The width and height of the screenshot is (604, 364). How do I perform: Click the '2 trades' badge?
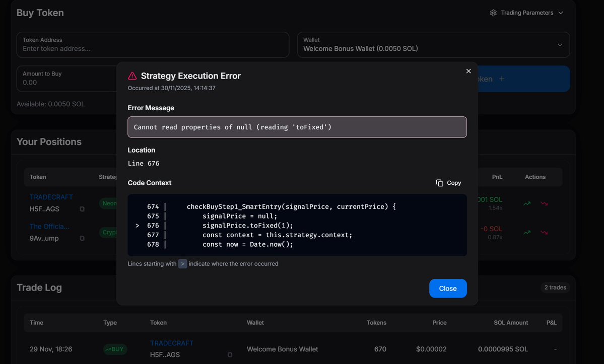pos(555,287)
